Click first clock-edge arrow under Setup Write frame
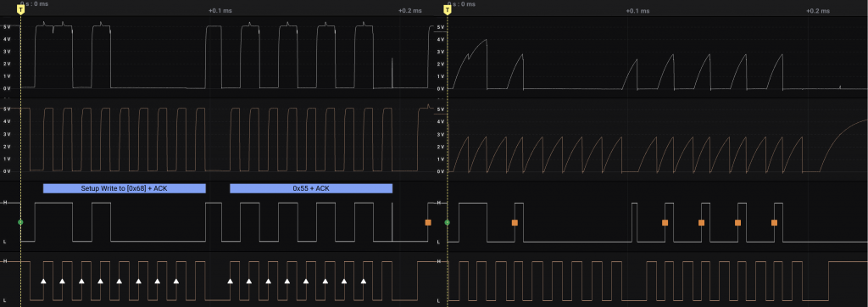868x307 pixels. [x=43, y=281]
